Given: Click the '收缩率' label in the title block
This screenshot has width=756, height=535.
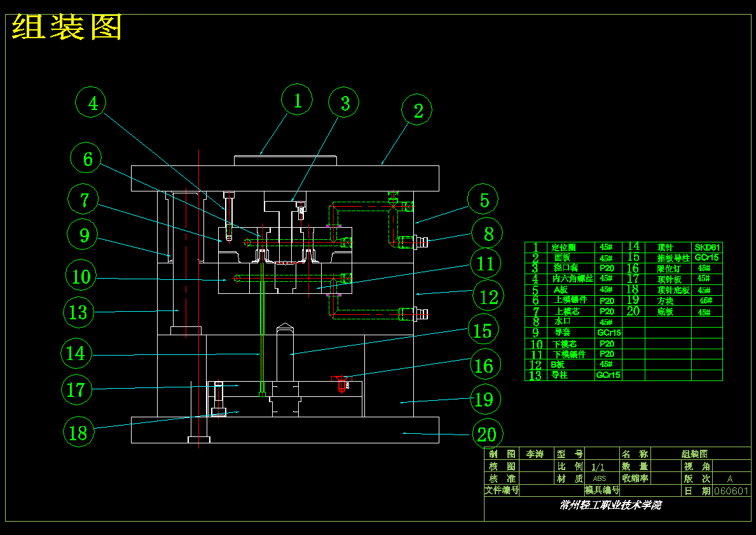Looking at the screenshot, I should (635, 478).
